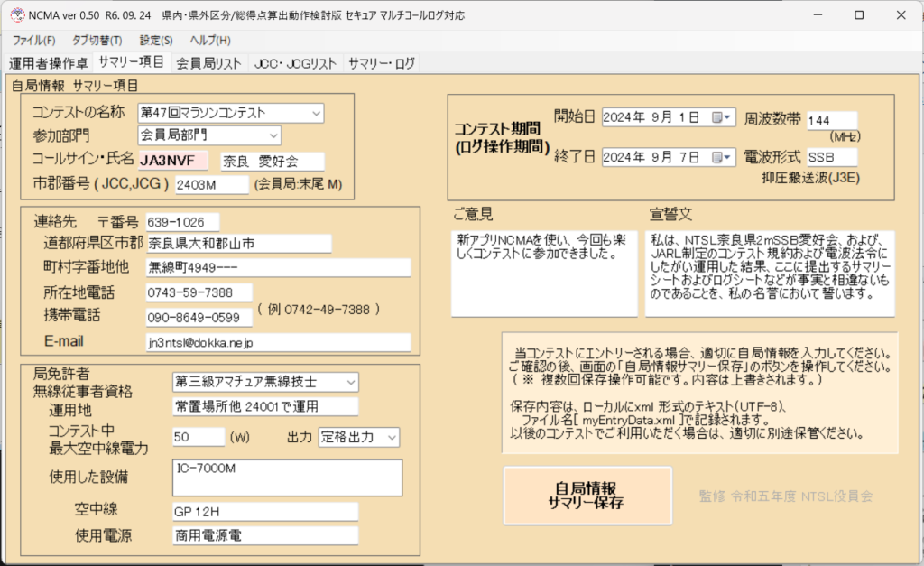Screen dimensions: 924x566
Task: Expand the コンテストの名称 contest name dropdown
Action: 316,113
